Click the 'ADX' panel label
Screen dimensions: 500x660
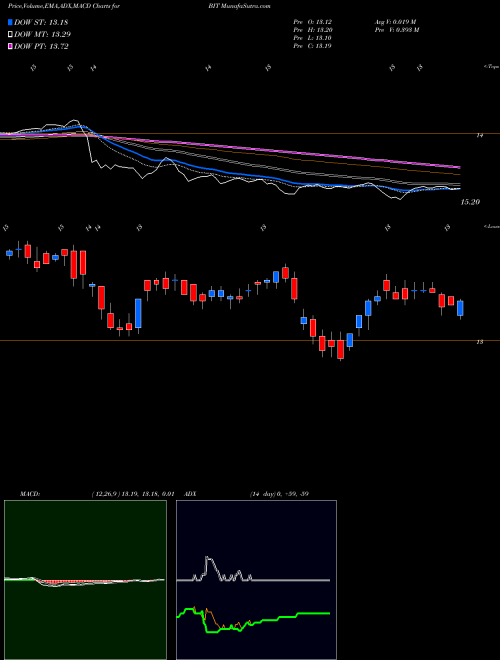(191, 494)
